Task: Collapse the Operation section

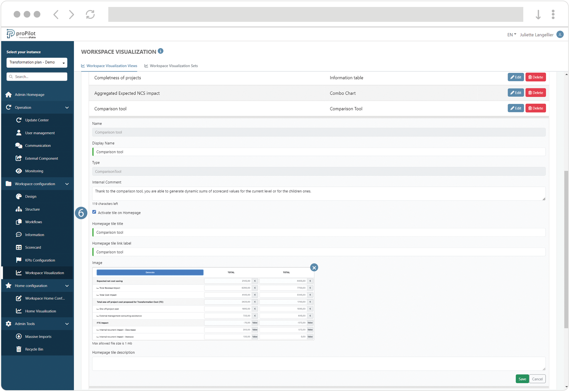Action: [67, 107]
